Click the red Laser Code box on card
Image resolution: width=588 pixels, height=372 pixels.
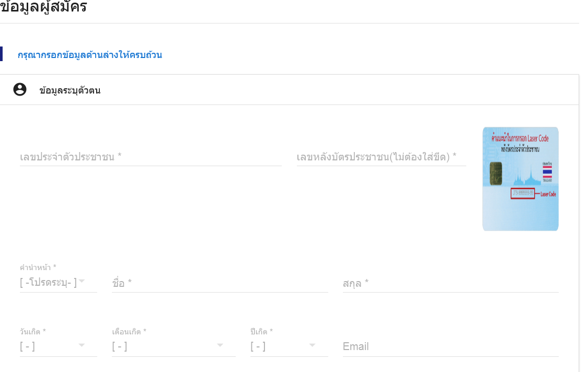click(523, 193)
